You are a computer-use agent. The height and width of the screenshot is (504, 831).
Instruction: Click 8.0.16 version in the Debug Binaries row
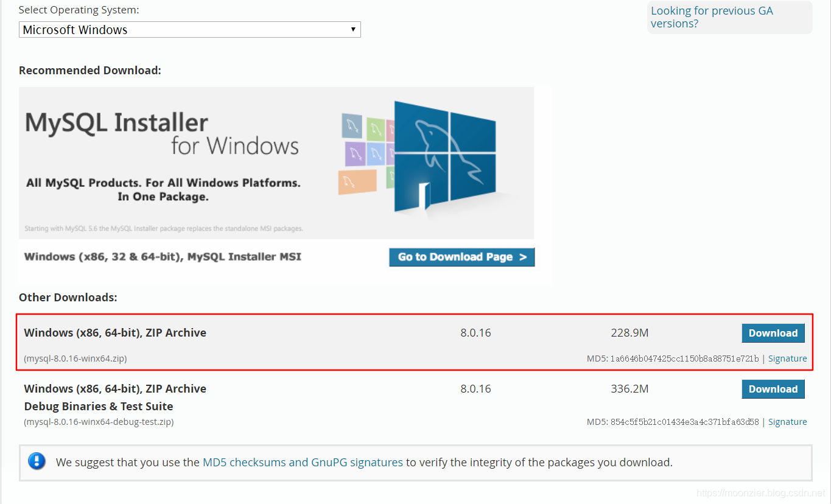(475, 389)
